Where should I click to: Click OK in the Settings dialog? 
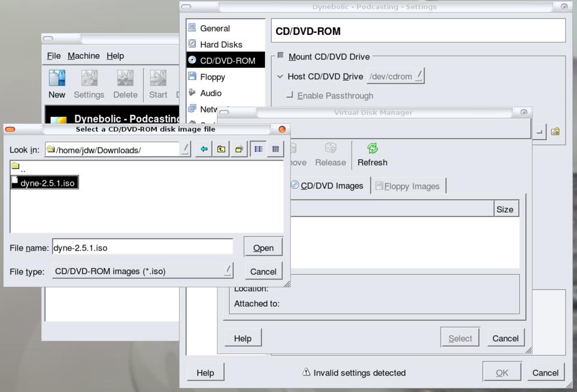502,373
